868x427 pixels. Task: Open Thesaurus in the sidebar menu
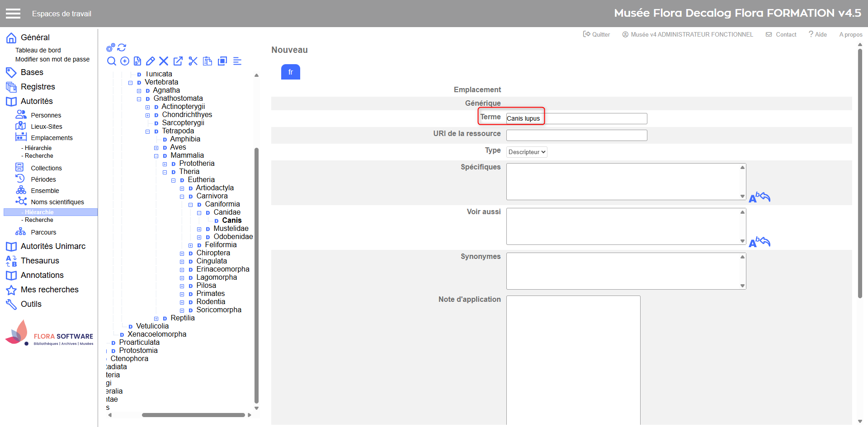point(40,261)
